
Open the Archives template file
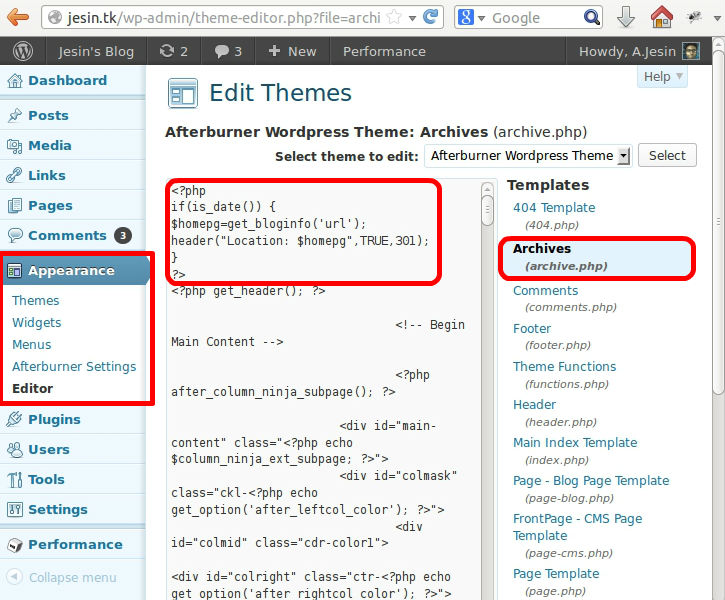541,248
